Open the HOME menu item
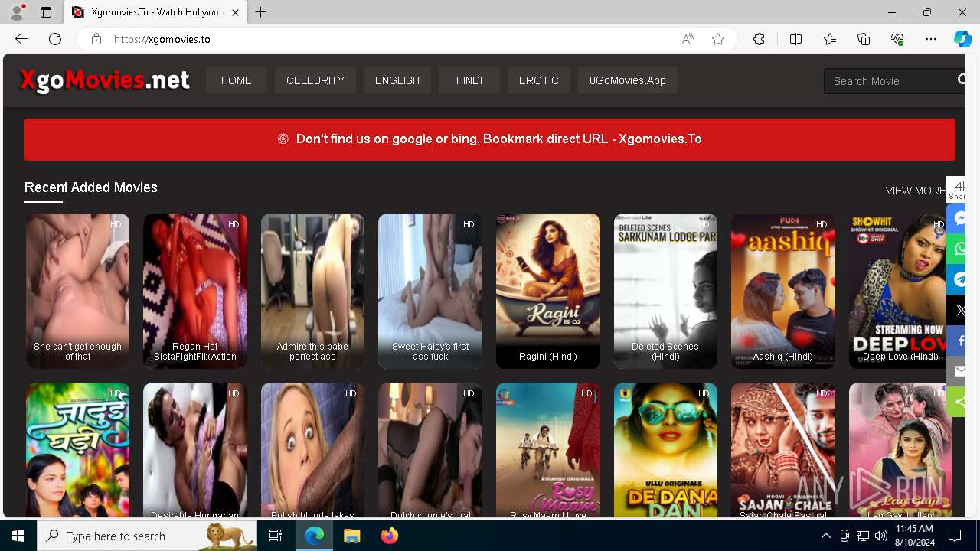980x551 pixels. (236, 80)
